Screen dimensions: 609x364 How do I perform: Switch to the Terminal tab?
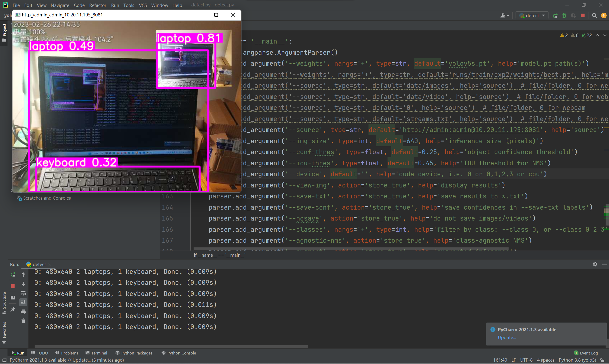click(x=96, y=353)
